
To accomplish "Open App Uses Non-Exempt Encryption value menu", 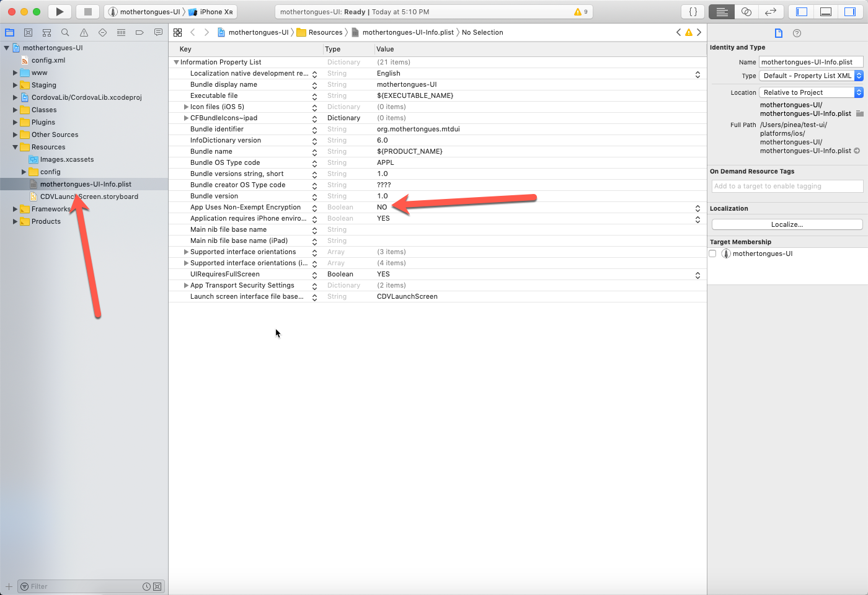I will (697, 208).
